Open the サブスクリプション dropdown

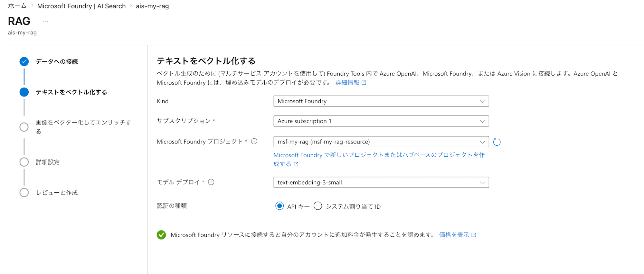(381, 121)
